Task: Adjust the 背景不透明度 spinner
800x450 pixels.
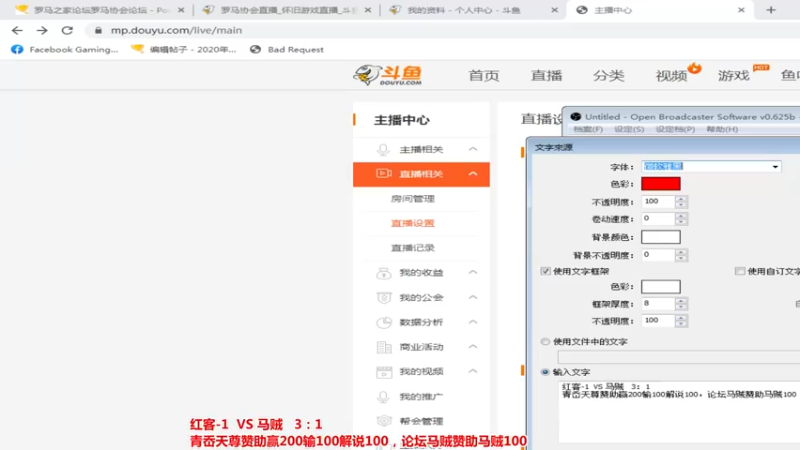Action: 681,255
